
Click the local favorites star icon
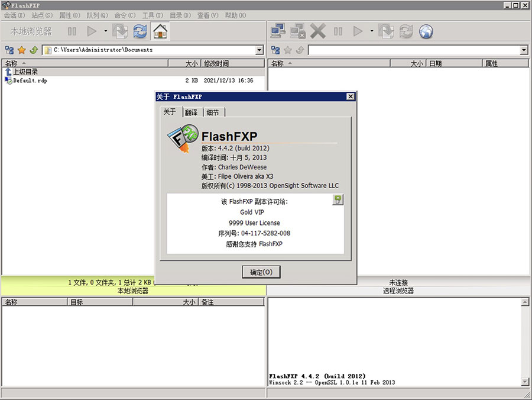pos(22,50)
